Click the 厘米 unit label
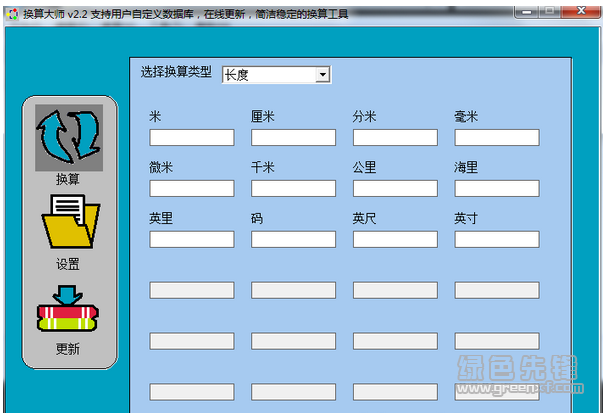This screenshot has height=413, width=605. (263, 116)
